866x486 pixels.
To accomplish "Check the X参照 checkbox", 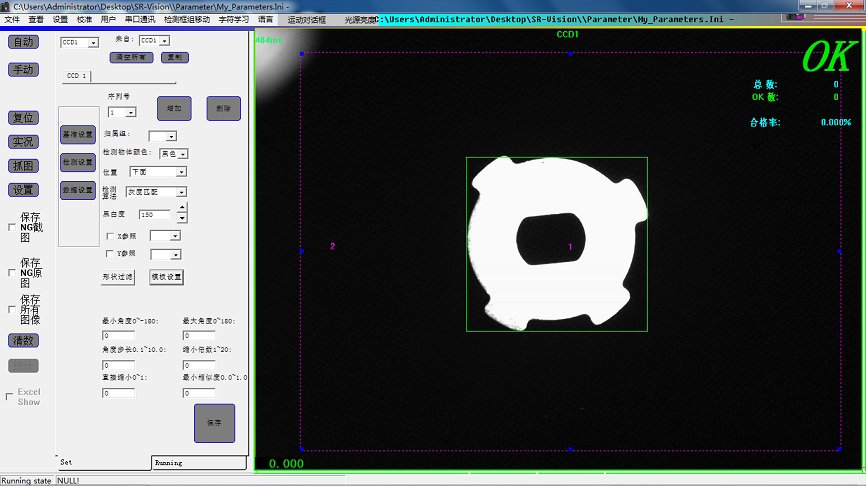I will [109, 236].
